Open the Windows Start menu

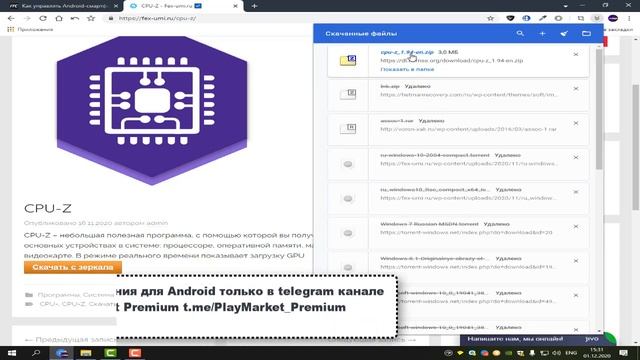click(x=11, y=353)
